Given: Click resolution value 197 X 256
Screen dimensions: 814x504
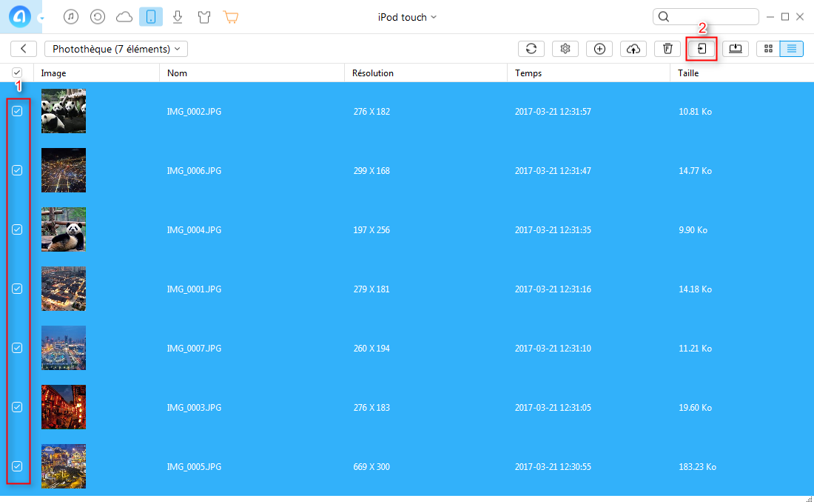Looking at the screenshot, I should pos(371,230).
